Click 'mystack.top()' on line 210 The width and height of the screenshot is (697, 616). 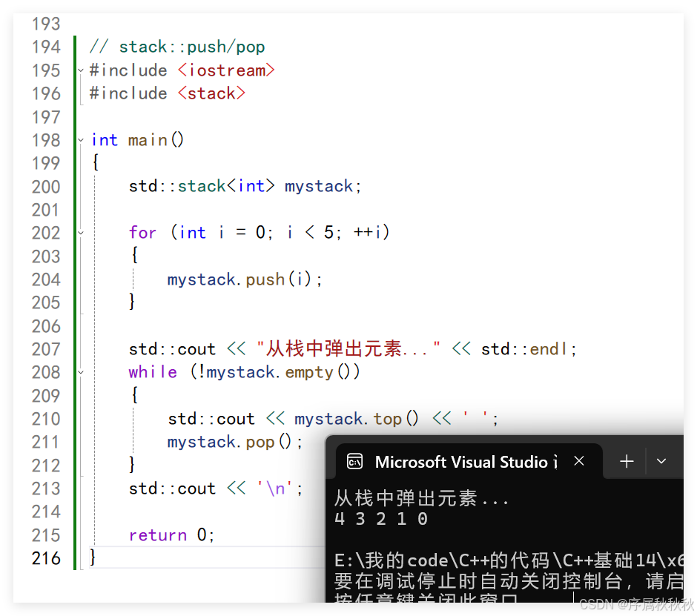click(357, 419)
